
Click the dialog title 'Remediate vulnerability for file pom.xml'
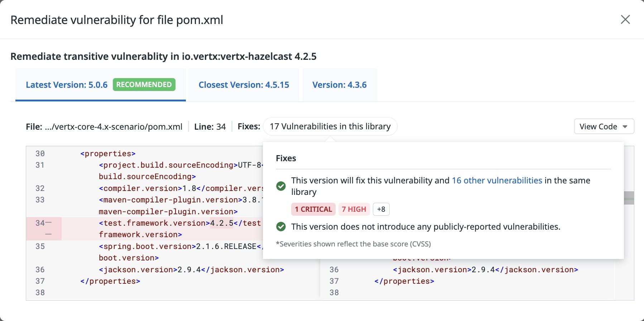point(117,20)
